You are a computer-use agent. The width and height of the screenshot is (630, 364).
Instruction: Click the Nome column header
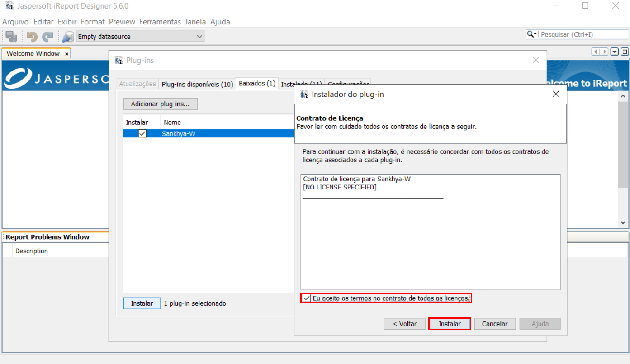(x=227, y=123)
